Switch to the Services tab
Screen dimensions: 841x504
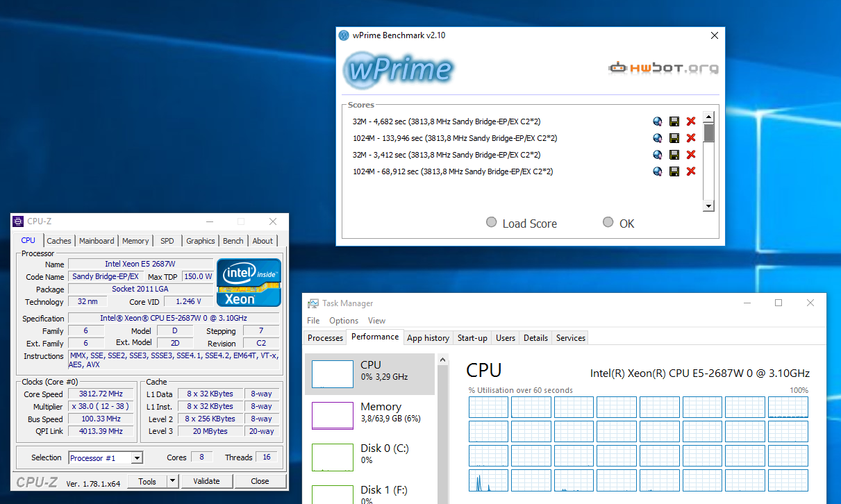tap(571, 338)
